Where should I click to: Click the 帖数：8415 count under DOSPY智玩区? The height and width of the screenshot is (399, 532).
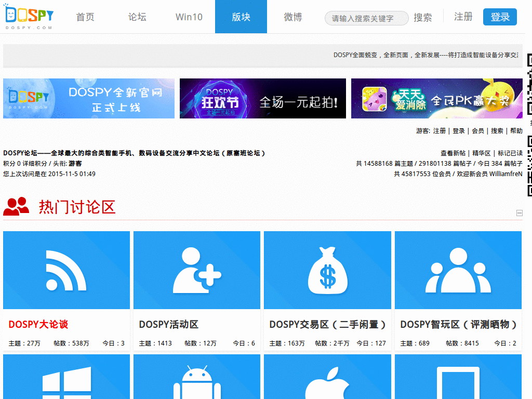tap(462, 343)
